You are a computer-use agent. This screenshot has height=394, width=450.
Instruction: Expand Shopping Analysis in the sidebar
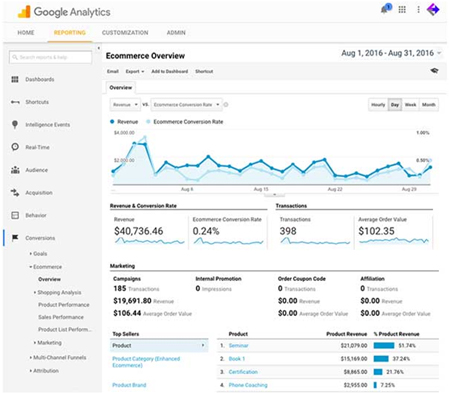pyautogui.click(x=57, y=292)
